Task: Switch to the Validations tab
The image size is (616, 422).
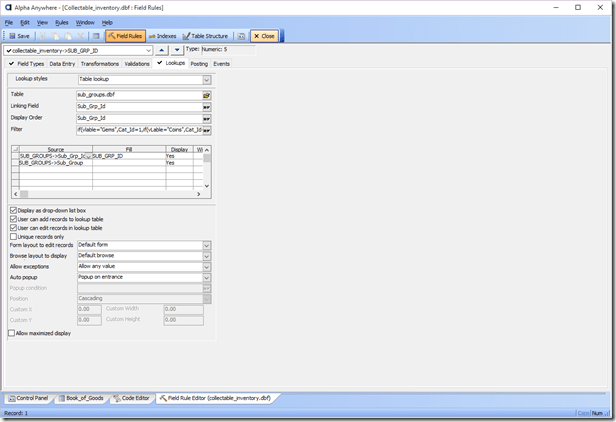Action: pyautogui.click(x=137, y=63)
